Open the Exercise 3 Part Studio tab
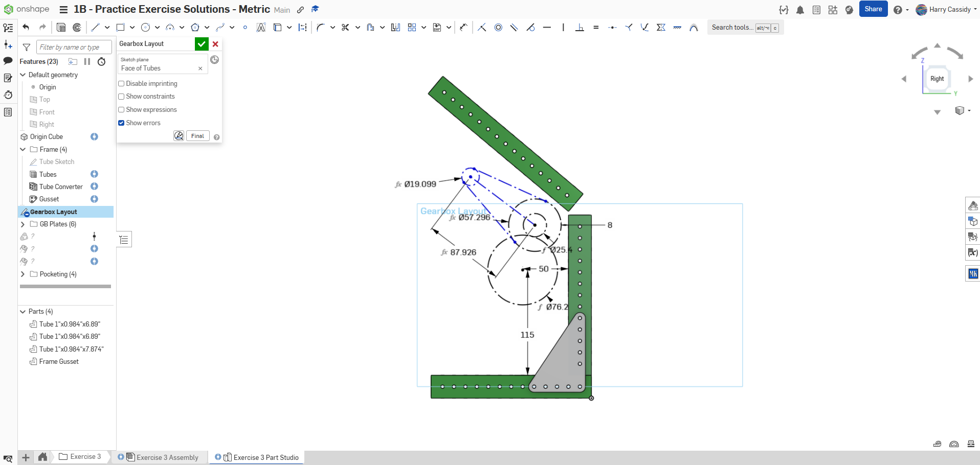Viewport: 980px width, 465px height. [265, 457]
